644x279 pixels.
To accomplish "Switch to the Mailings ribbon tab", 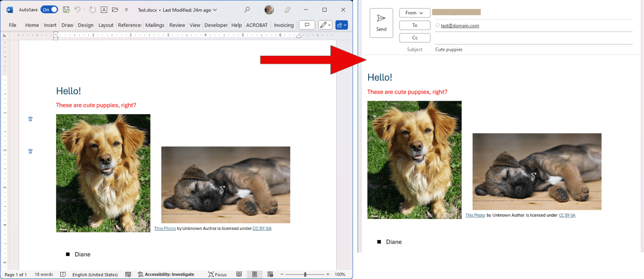I will pyautogui.click(x=155, y=25).
